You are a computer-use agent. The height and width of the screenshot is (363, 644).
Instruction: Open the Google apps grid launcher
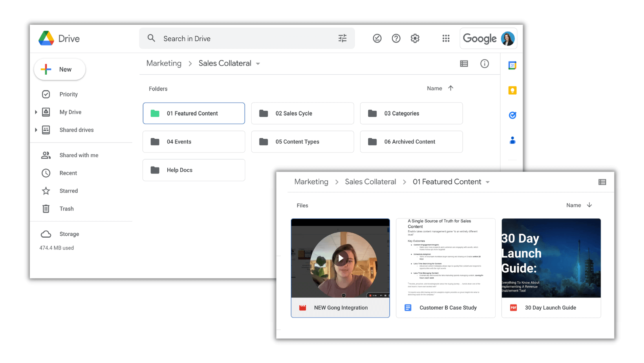click(446, 38)
